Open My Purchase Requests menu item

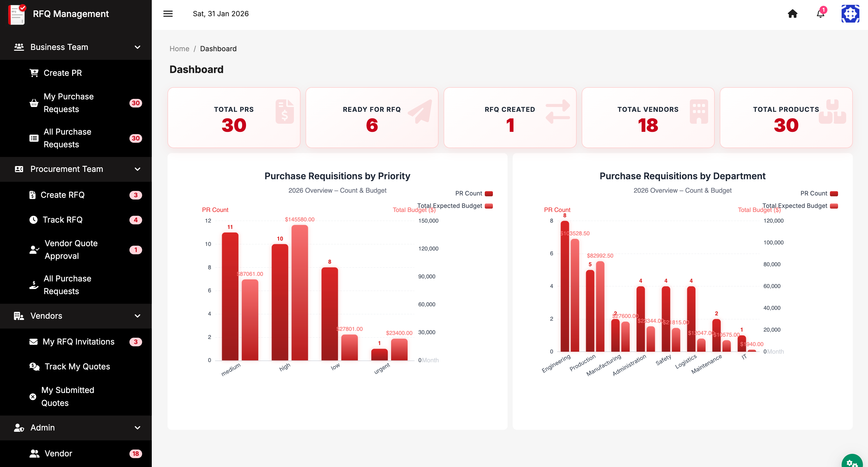coord(69,103)
